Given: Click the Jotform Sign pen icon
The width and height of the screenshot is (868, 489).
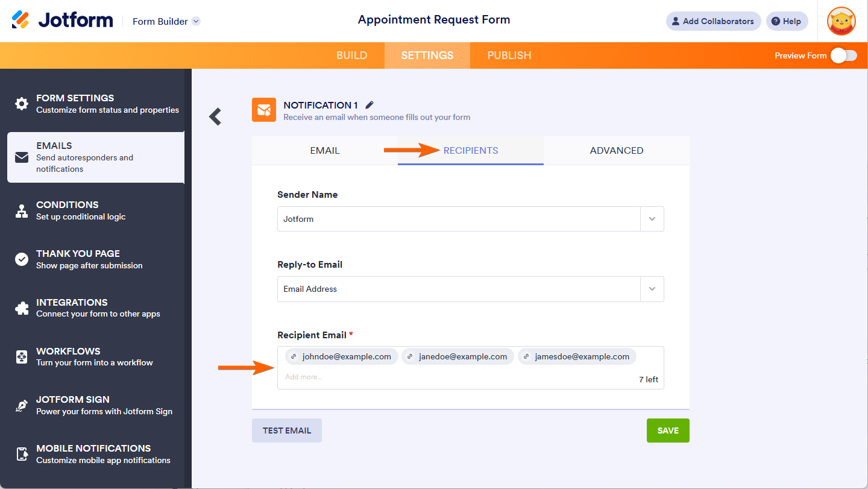Looking at the screenshot, I should [22, 406].
